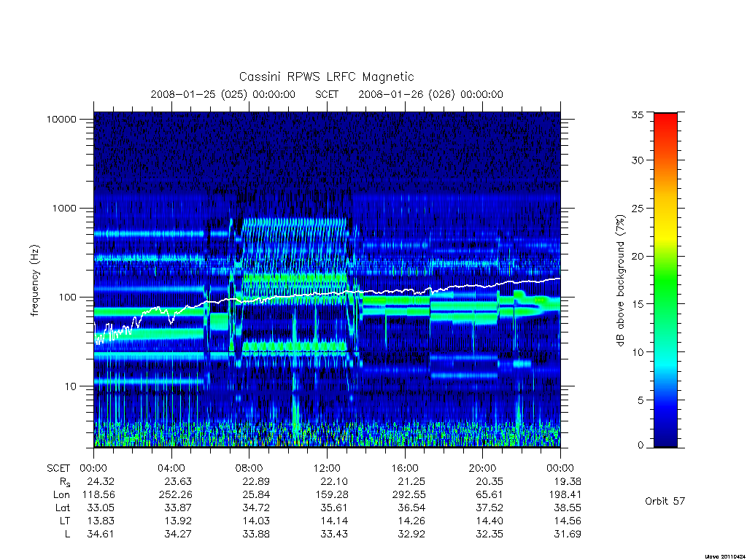The image size is (747, 560).
Task: Click the Lon value 159.28
Action: pos(331,495)
